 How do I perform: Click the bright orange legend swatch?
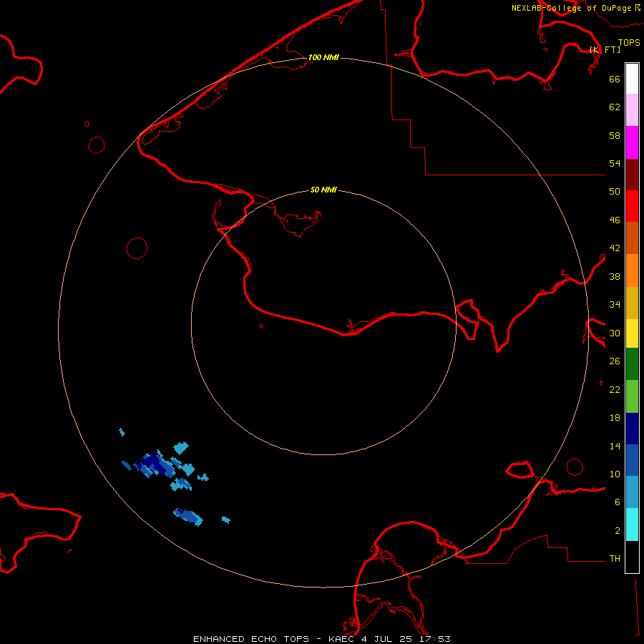click(x=632, y=270)
